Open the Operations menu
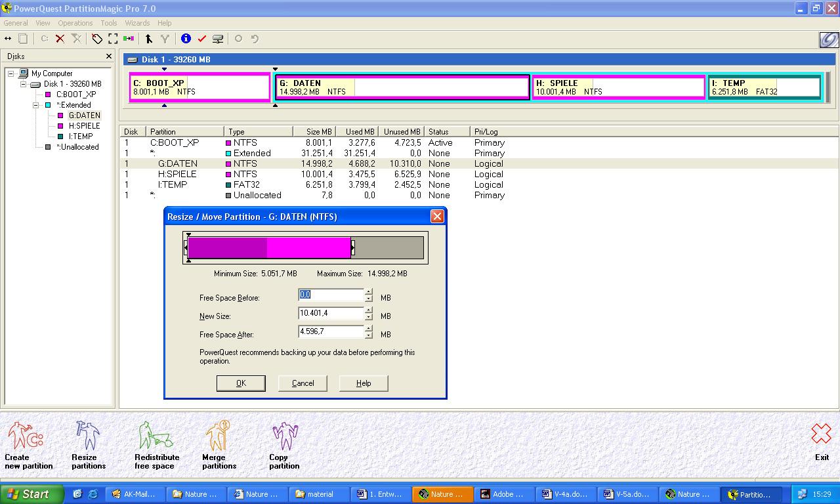Screen dimensions: 840x504 click(75, 23)
